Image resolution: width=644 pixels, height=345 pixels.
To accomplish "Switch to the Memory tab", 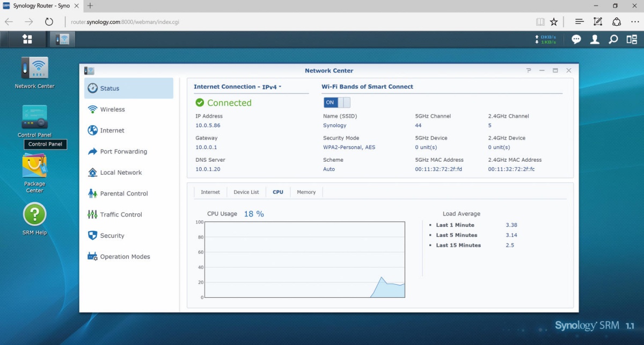I will tap(306, 192).
